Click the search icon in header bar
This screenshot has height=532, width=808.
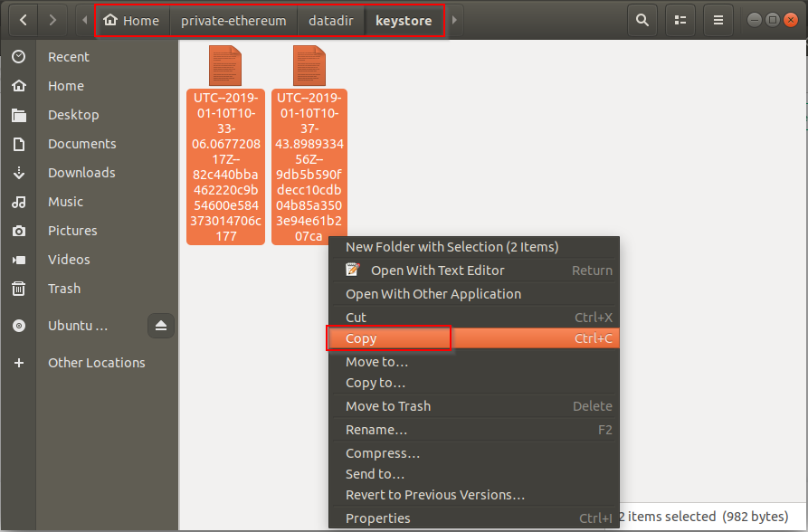[642, 20]
